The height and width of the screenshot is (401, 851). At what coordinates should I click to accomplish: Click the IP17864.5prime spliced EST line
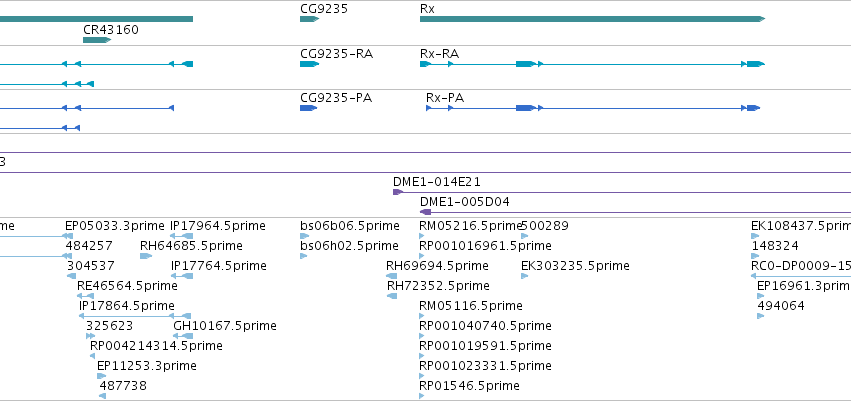(x=135, y=316)
